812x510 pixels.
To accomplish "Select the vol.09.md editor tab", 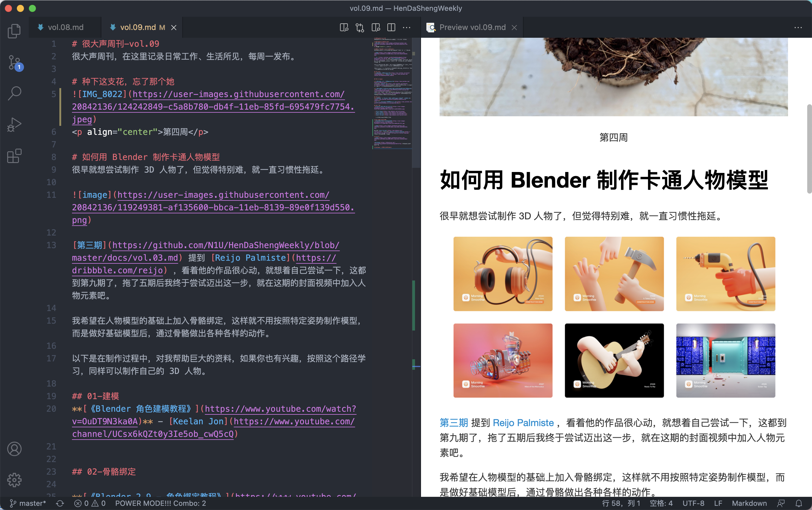I will 142,27.
